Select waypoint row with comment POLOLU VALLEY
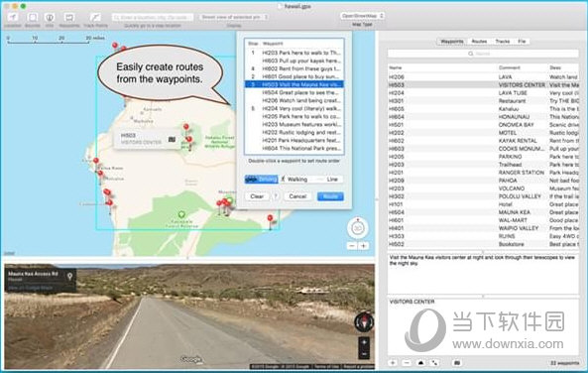The image size is (588, 373). pos(483,196)
